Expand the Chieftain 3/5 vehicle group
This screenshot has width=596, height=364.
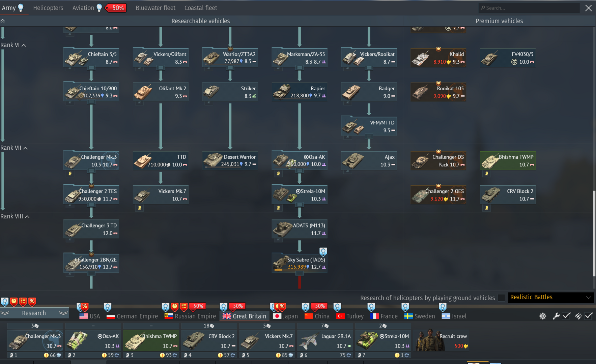coord(91,68)
